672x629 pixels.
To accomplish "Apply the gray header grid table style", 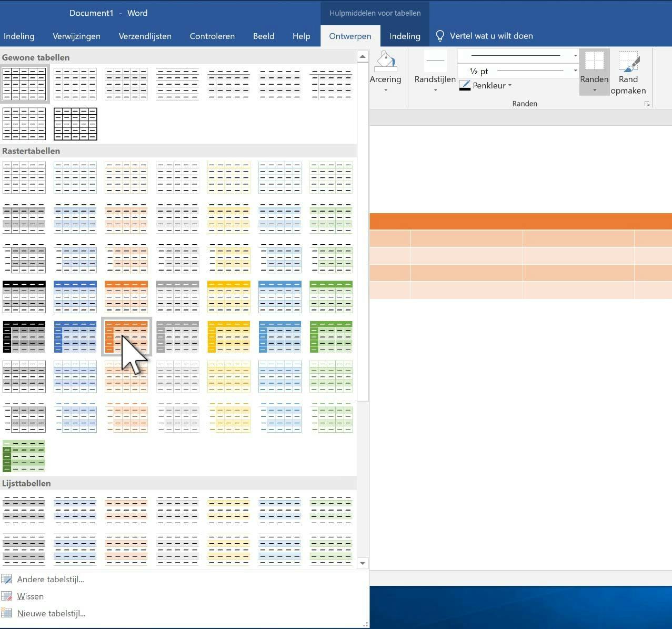I will coord(177,297).
